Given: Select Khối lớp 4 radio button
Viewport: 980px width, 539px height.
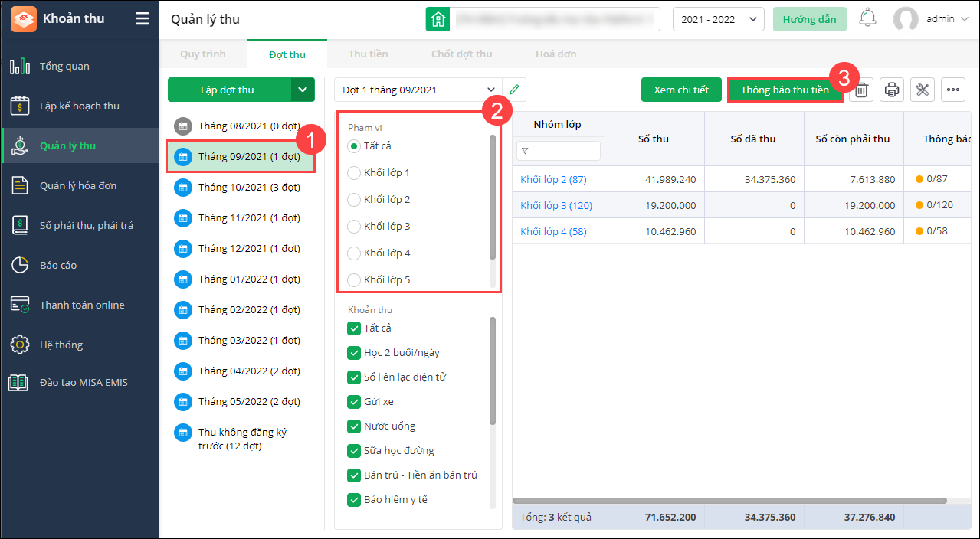Looking at the screenshot, I should (x=354, y=253).
